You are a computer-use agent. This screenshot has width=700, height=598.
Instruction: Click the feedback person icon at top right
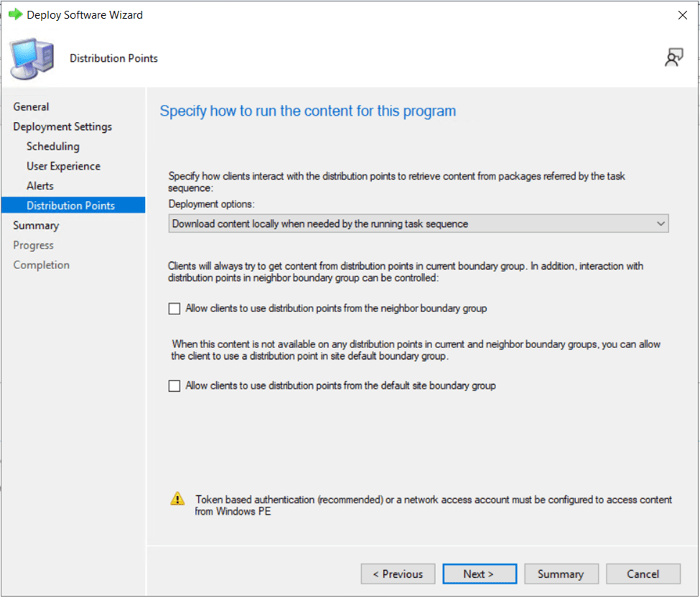click(673, 58)
